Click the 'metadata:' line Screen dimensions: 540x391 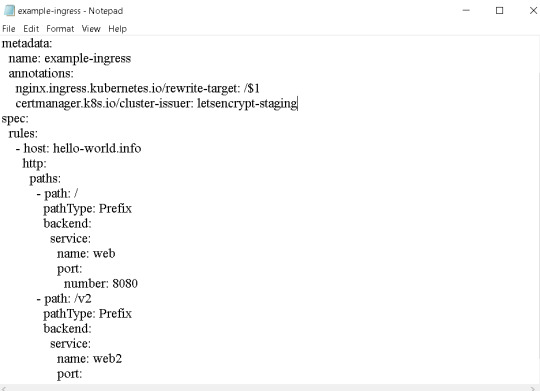pyautogui.click(x=27, y=43)
